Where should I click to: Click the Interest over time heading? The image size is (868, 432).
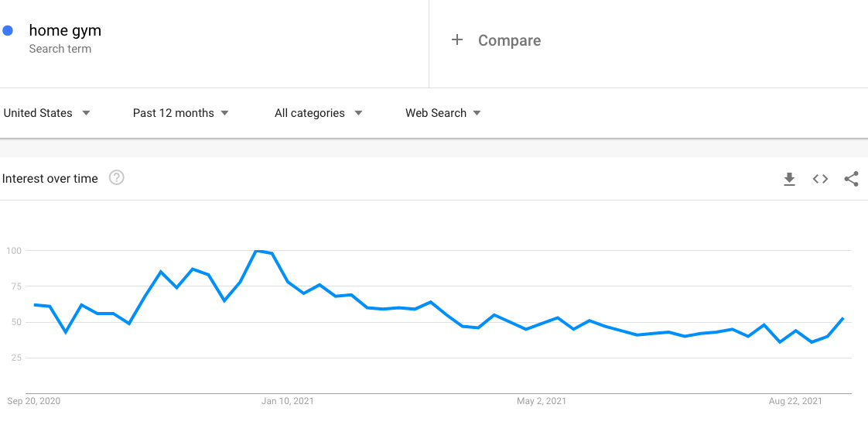(x=50, y=179)
